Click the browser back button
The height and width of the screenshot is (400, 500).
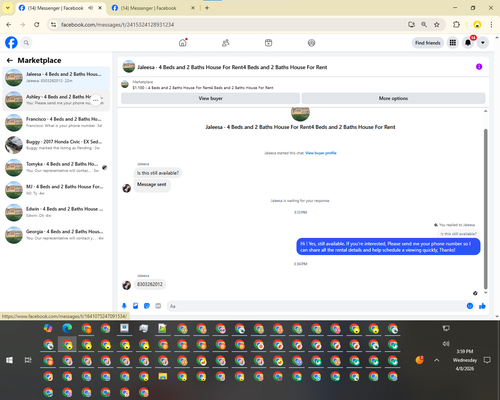pos(9,25)
